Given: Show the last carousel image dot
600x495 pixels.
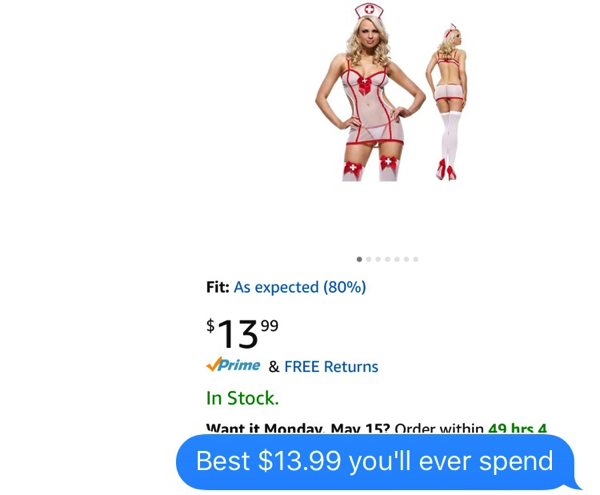Looking at the screenshot, I should pyautogui.click(x=416, y=259).
